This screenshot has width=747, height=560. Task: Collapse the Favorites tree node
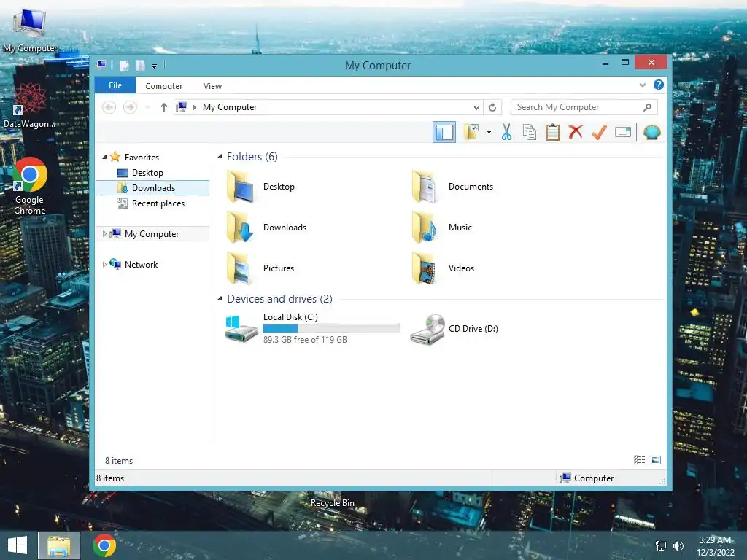[x=104, y=157]
